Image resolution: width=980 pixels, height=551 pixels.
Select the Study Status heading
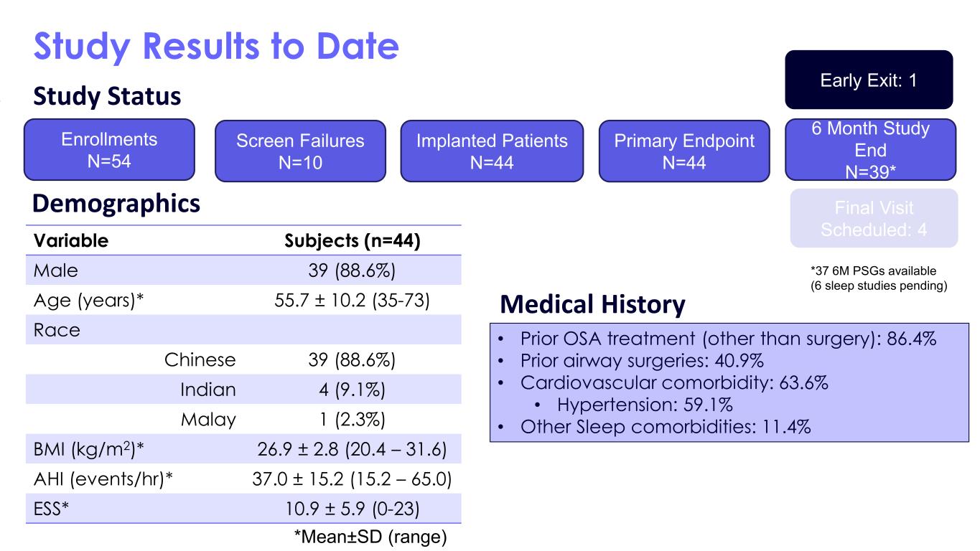[x=107, y=96]
